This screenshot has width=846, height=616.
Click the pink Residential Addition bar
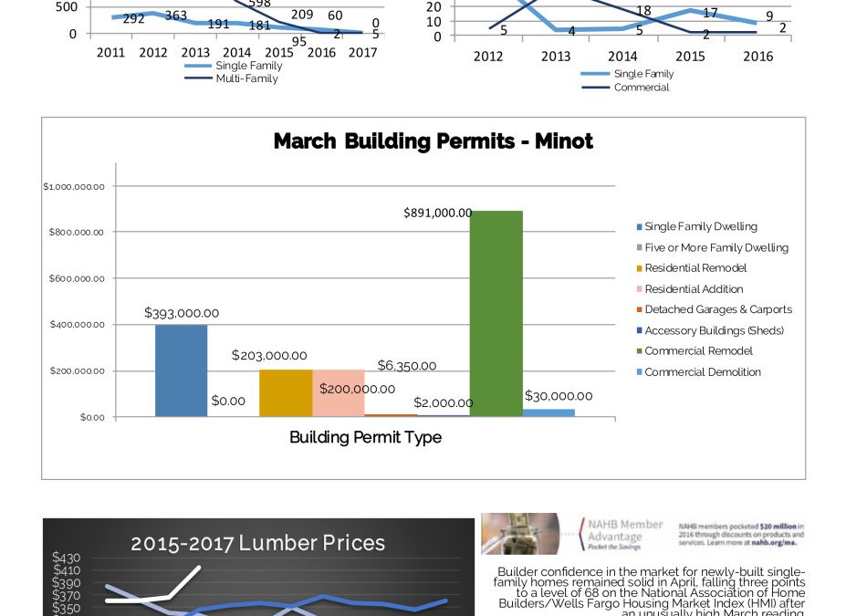click(339, 392)
